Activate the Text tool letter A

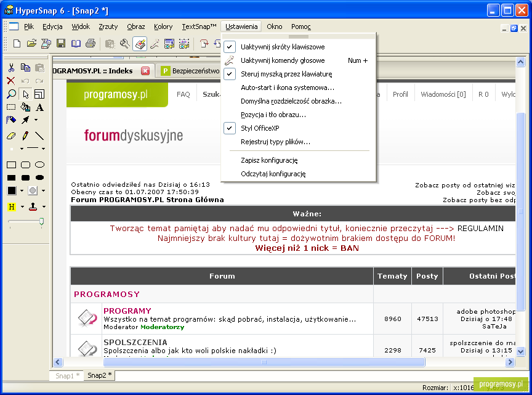(x=39, y=107)
